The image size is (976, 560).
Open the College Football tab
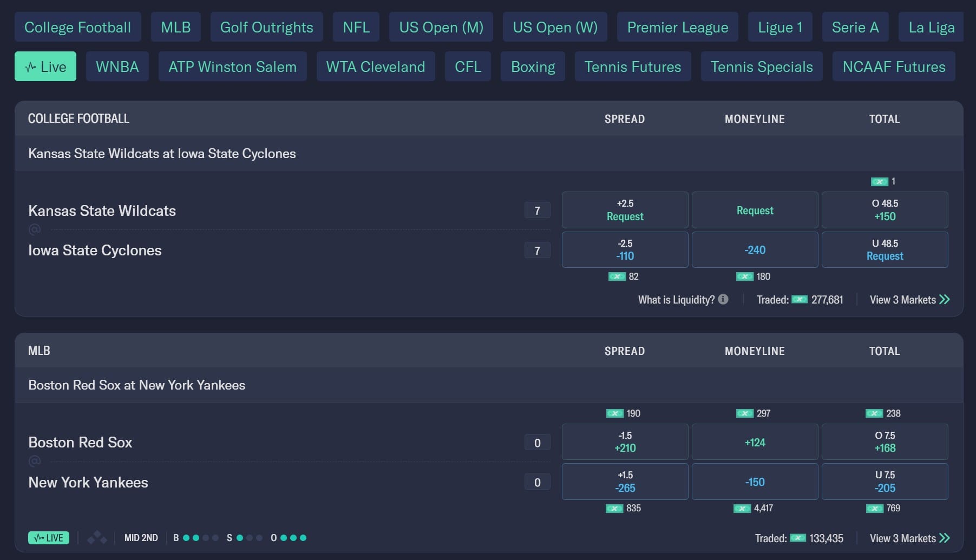(78, 27)
